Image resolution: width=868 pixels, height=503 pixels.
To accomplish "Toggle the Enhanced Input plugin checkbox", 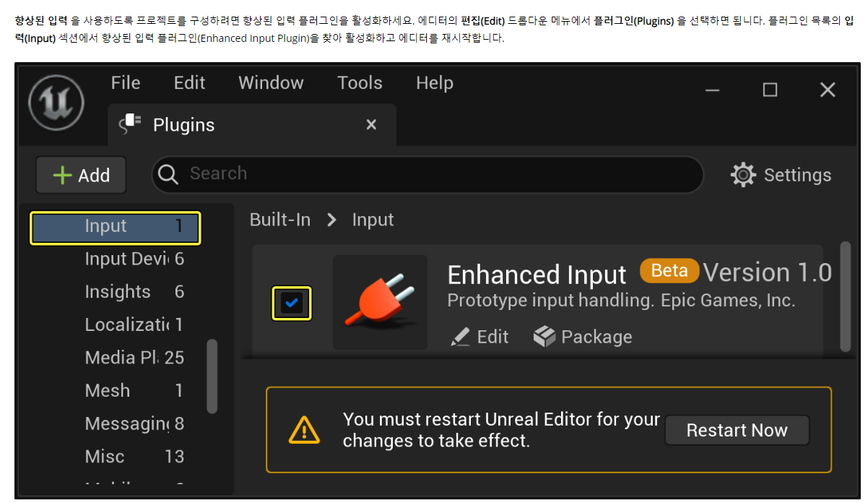I will click(292, 303).
